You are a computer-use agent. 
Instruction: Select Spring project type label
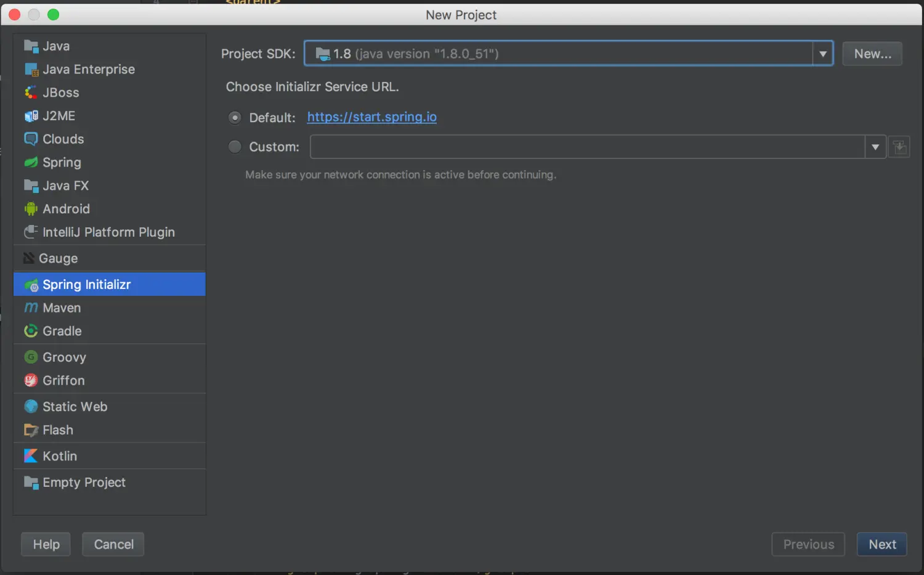tap(62, 163)
